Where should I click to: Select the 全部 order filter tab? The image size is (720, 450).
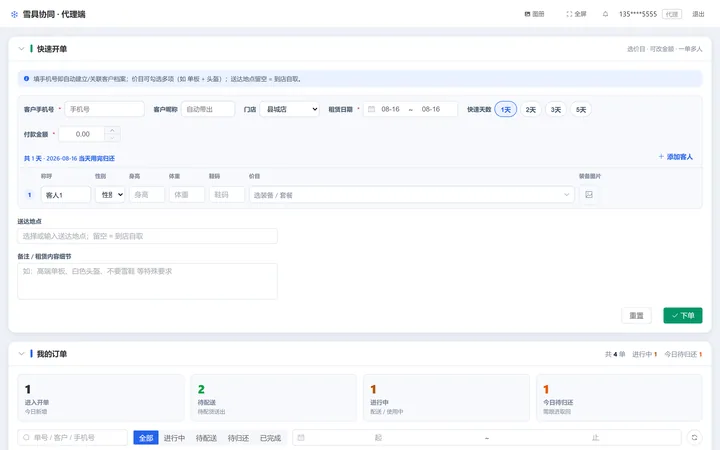click(x=146, y=438)
